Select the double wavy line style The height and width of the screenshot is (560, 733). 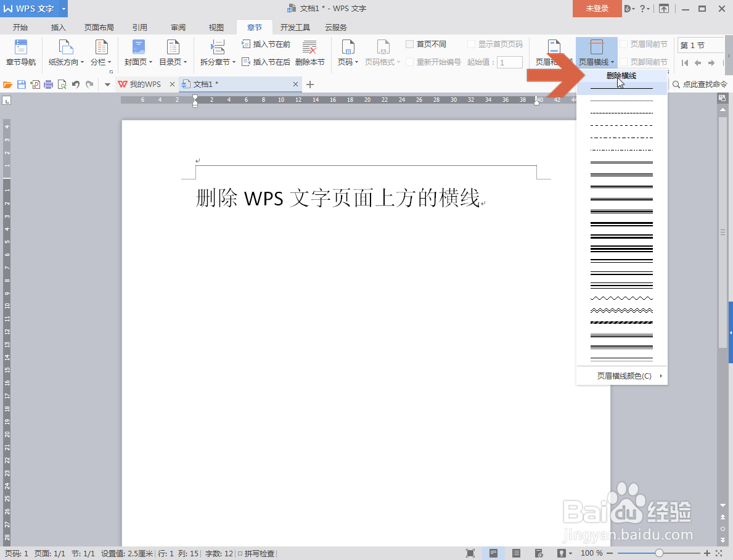tap(621, 310)
